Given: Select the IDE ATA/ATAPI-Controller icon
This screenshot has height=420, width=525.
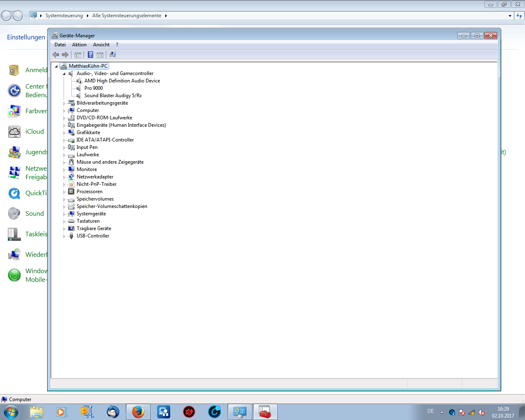Looking at the screenshot, I should pyautogui.click(x=71, y=140).
